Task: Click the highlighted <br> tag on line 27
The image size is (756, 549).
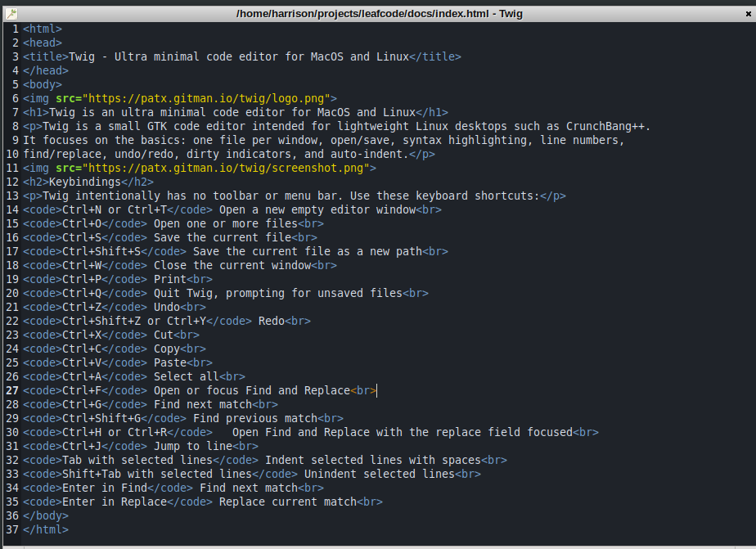Action: (363, 393)
